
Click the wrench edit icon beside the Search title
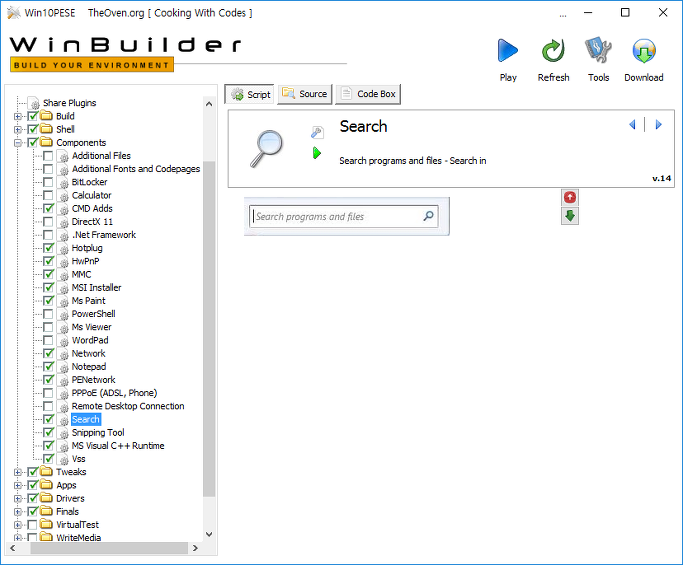[317, 132]
